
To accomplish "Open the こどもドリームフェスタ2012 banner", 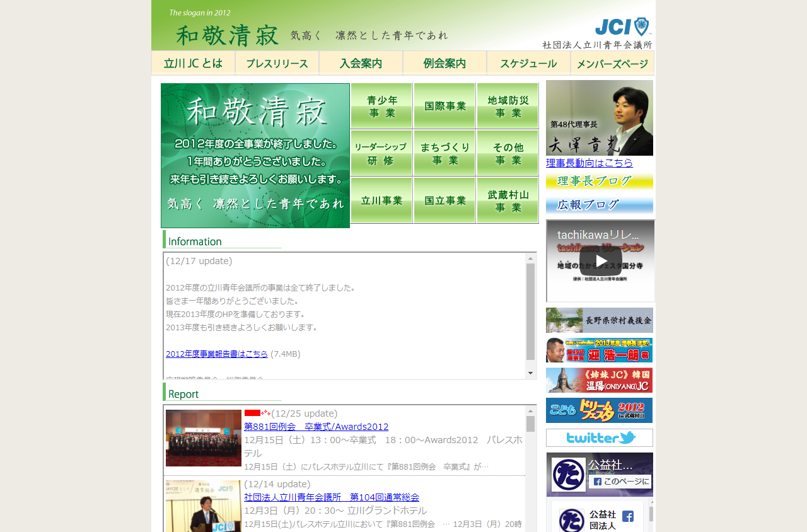I will [600, 410].
